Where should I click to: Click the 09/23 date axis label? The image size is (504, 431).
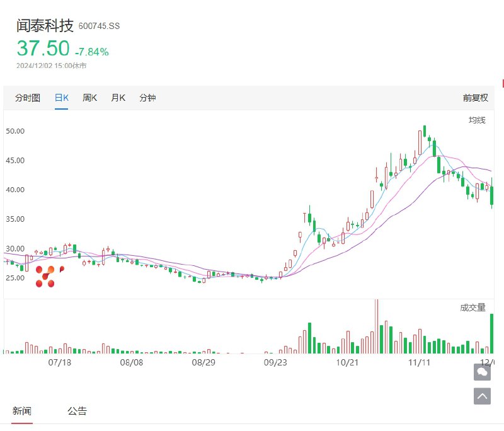pyautogui.click(x=275, y=362)
